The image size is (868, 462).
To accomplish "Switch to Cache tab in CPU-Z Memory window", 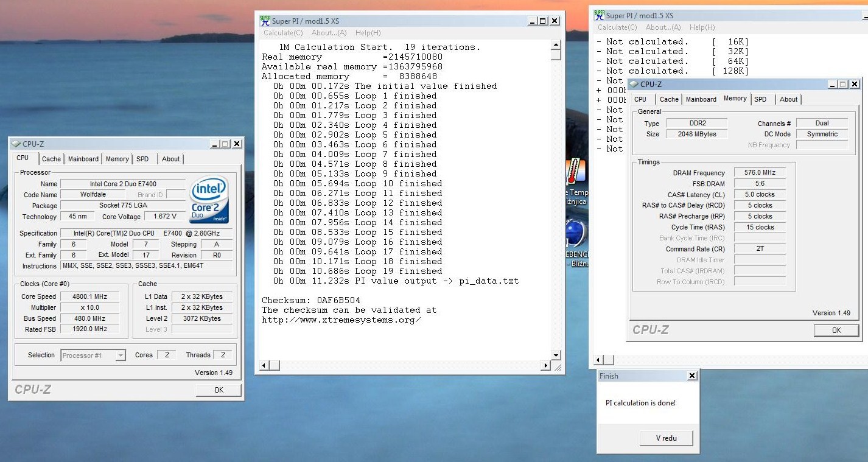I will tap(669, 99).
